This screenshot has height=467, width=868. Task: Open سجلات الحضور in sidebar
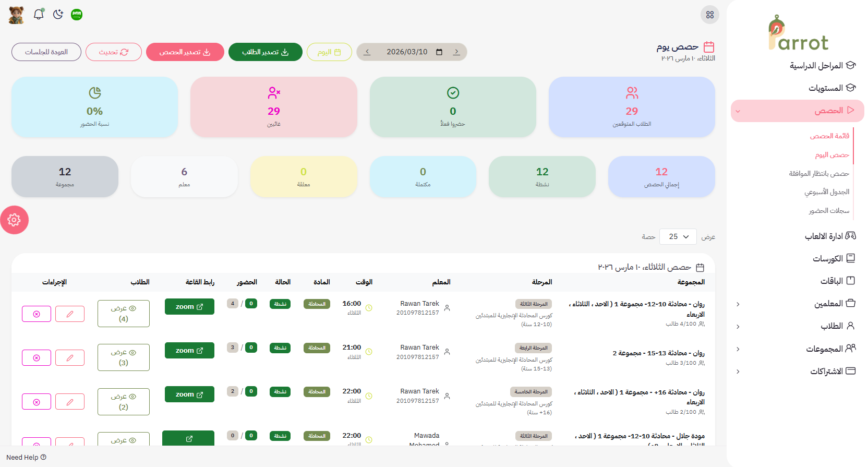828,211
